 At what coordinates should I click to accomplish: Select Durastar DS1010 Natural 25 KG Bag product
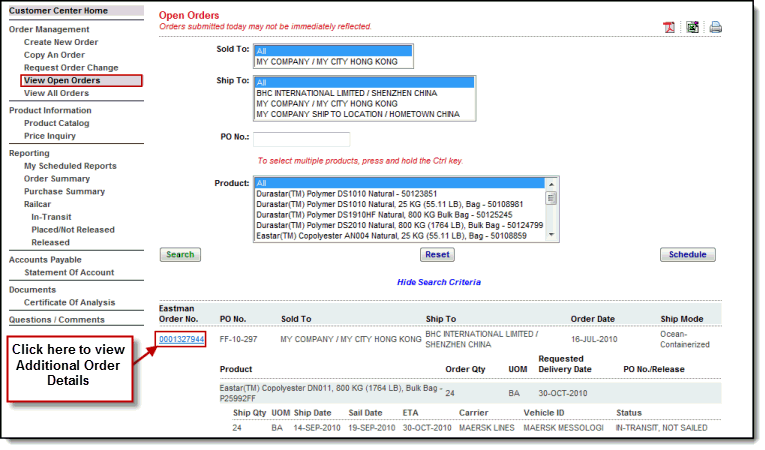(400, 204)
